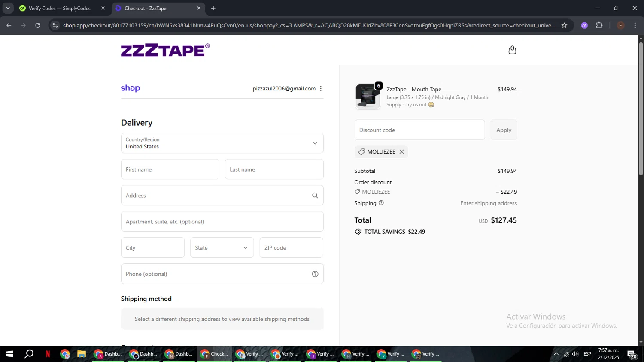Click the ZzzTape store logo
644x362 pixels.
tap(165, 50)
